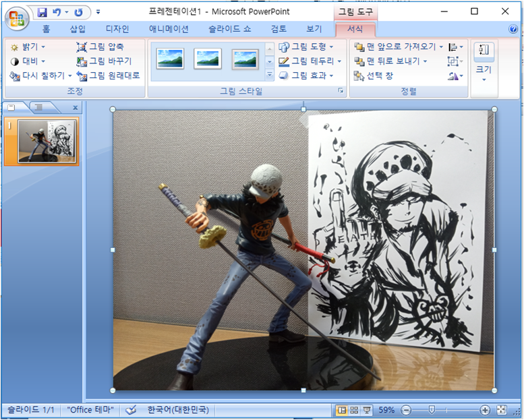Open the 다시 칠하기 recolor dropdown

click(40, 76)
